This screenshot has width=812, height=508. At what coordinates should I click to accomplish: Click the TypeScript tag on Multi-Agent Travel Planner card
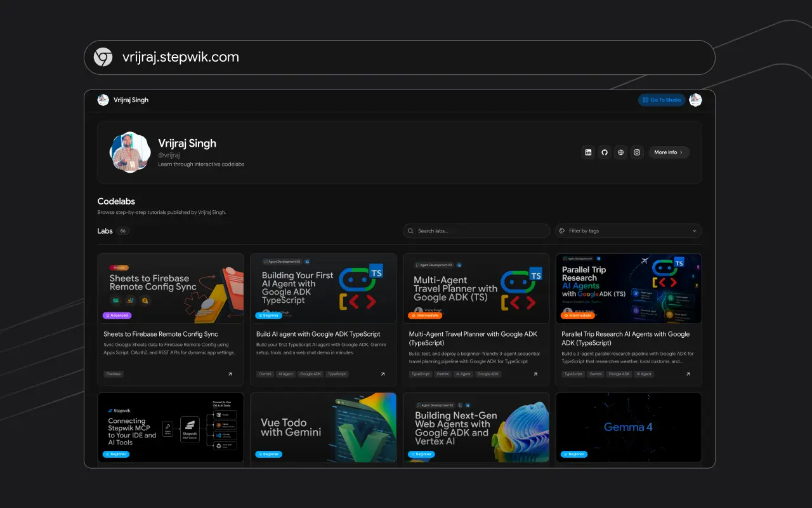[x=421, y=374]
